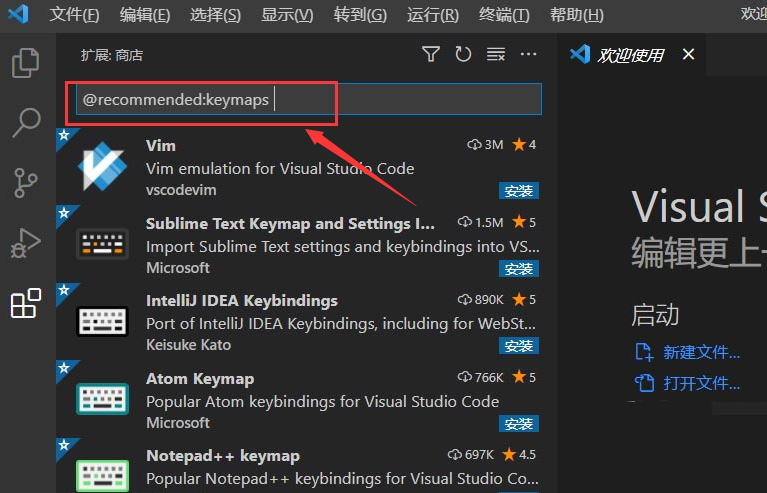
Task: Install the Vim extension
Action: tap(519, 191)
